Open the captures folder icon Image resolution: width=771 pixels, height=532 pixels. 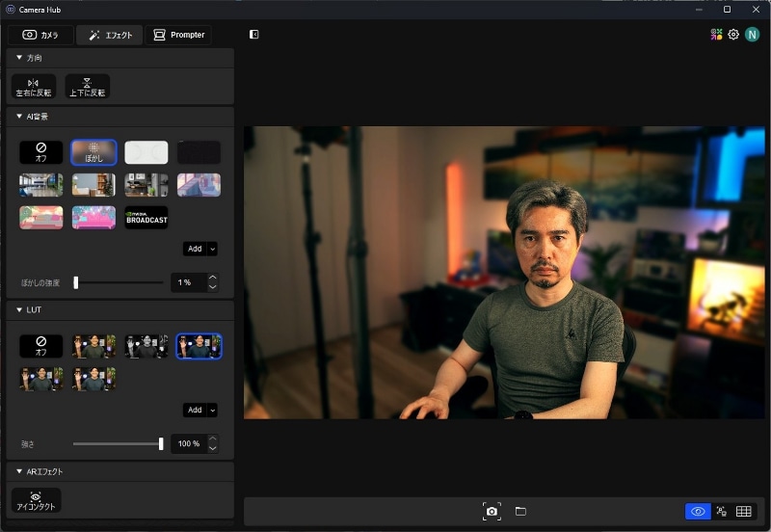(x=520, y=511)
